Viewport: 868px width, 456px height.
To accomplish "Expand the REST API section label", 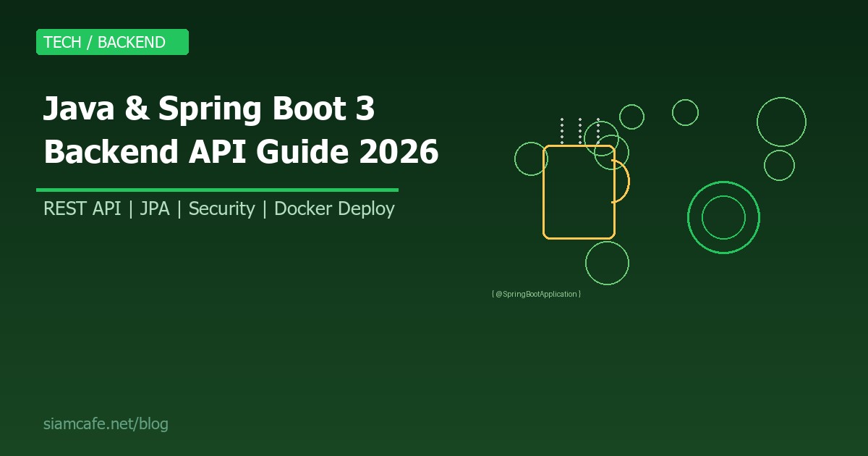I will click(x=82, y=209).
